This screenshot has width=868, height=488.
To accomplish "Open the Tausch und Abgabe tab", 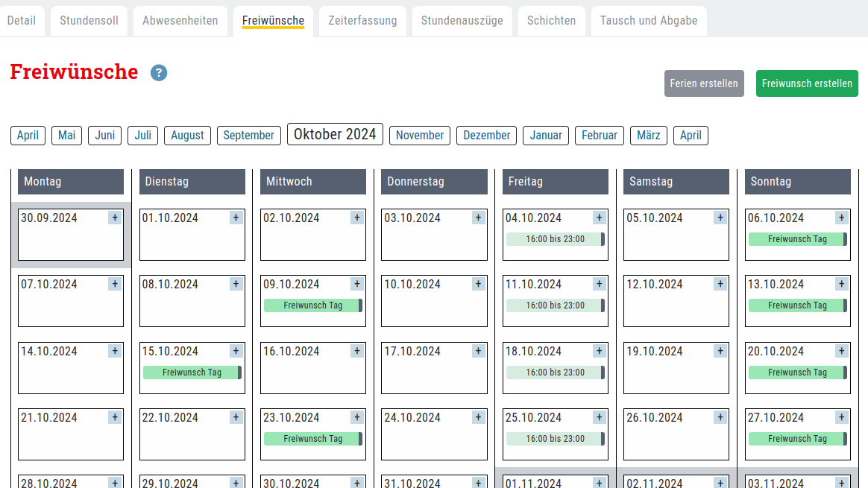I will 649,21.
